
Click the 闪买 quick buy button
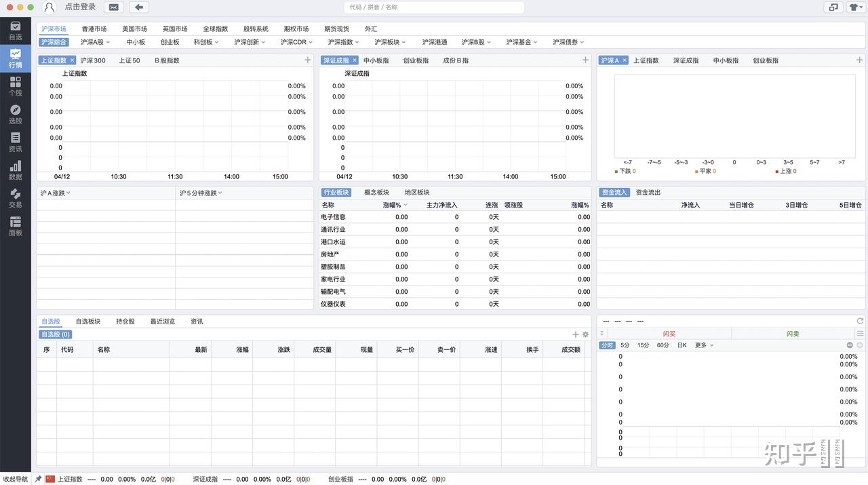click(x=669, y=334)
